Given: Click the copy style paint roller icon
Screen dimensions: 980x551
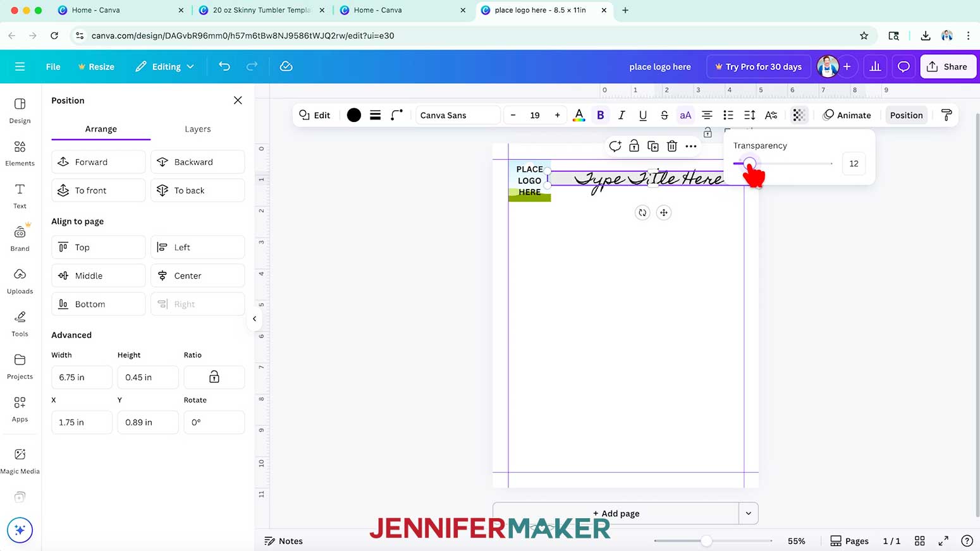Looking at the screenshot, I should tap(946, 115).
